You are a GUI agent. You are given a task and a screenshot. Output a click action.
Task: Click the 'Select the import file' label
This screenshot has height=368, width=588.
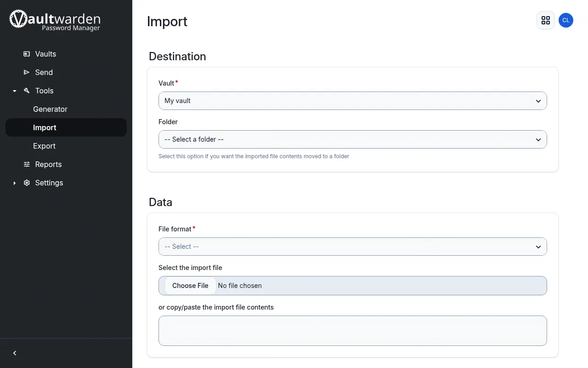(x=190, y=268)
